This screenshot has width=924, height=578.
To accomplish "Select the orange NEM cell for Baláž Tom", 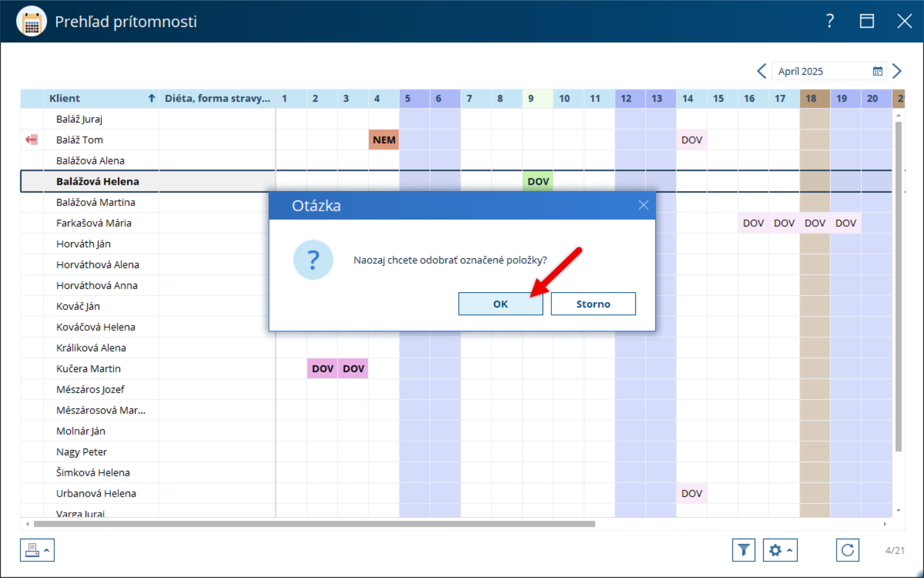I will point(384,140).
